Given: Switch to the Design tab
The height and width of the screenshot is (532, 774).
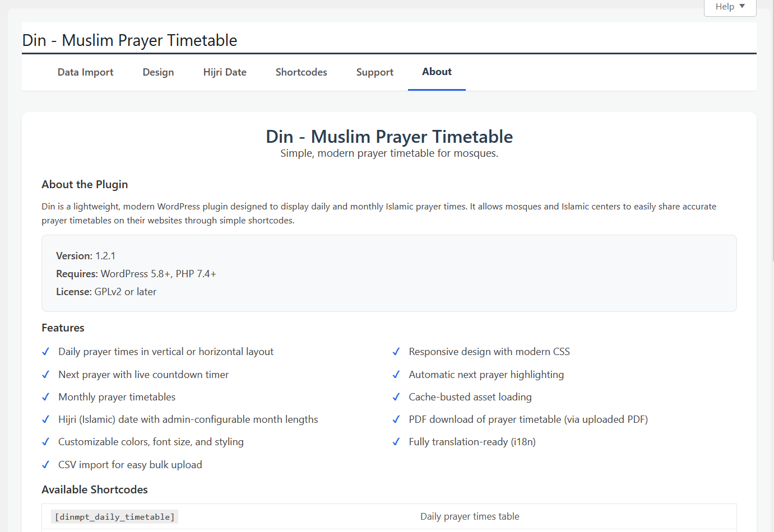Looking at the screenshot, I should pyautogui.click(x=158, y=72).
